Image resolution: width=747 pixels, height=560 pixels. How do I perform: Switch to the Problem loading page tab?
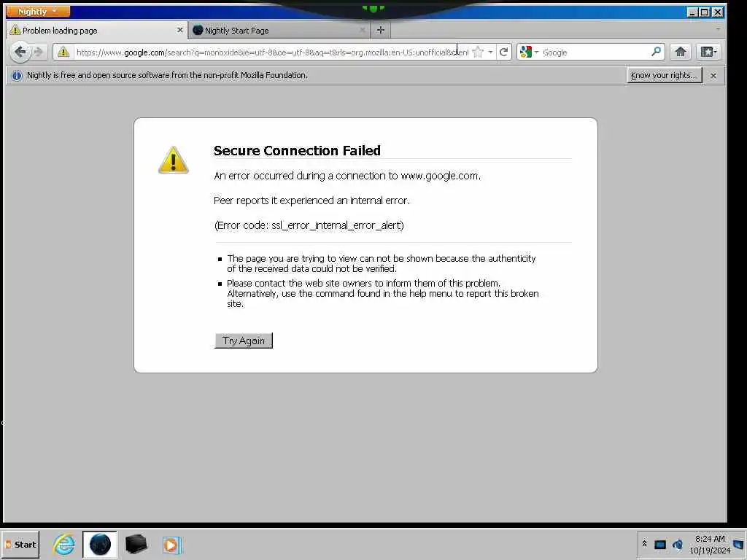(x=97, y=31)
